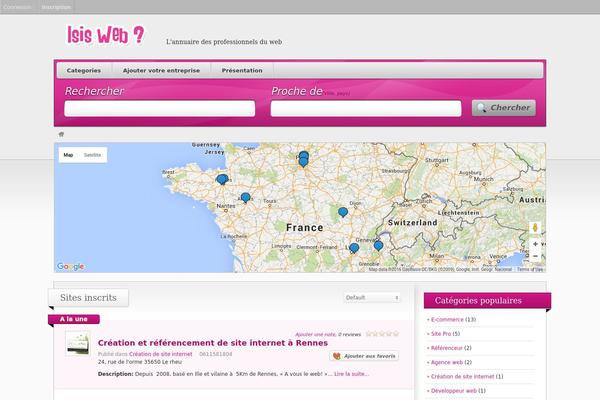The image size is (600, 400).
Task: Click the Terms of Use map link
Action: coord(530,269)
